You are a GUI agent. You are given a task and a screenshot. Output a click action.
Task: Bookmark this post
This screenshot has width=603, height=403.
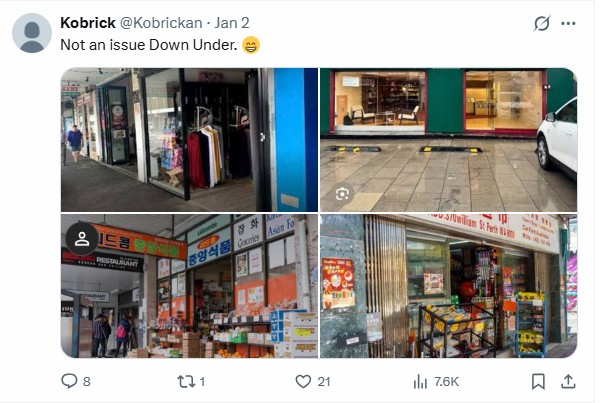538,381
